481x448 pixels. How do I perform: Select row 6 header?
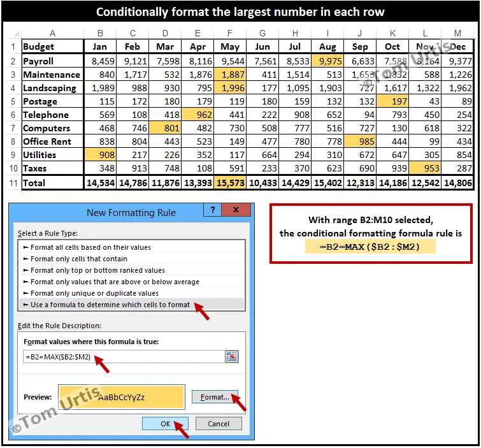coord(13,115)
